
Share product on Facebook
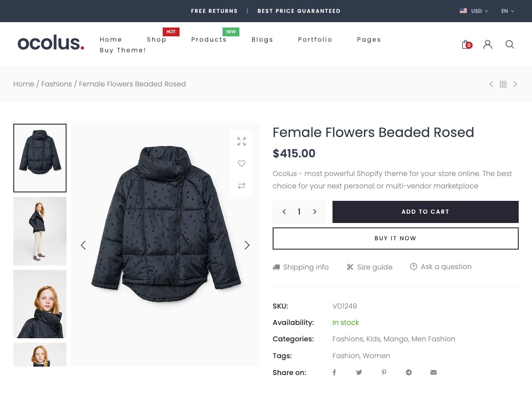(x=334, y=372)
